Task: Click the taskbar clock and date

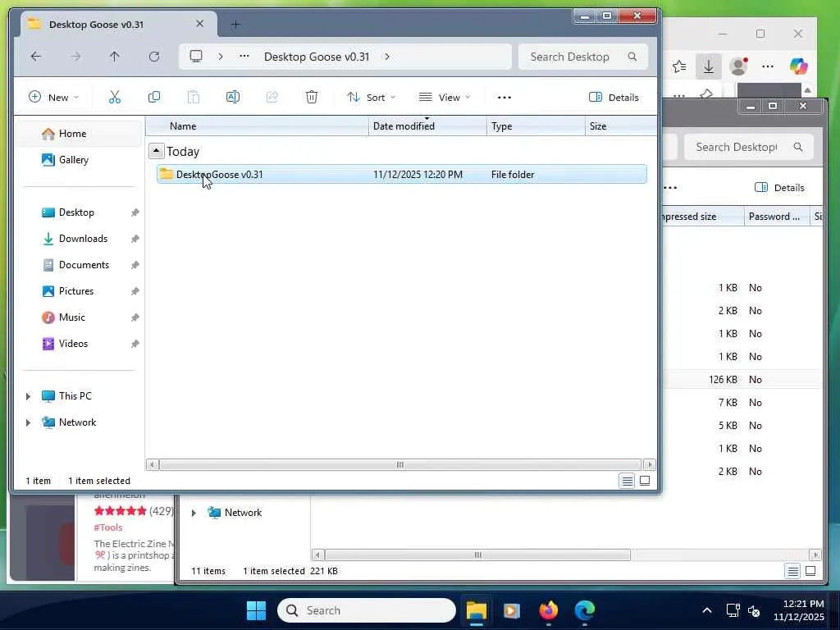Action: tap(798, 610)
